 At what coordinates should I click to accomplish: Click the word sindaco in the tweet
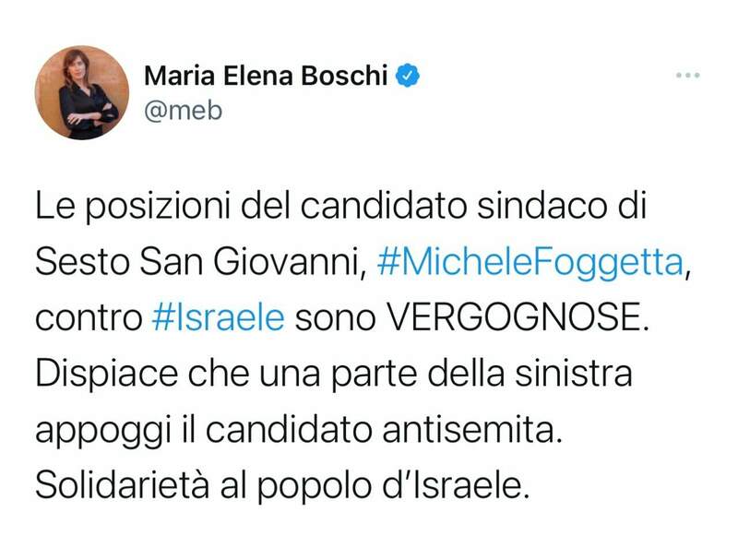coord(539,208)
